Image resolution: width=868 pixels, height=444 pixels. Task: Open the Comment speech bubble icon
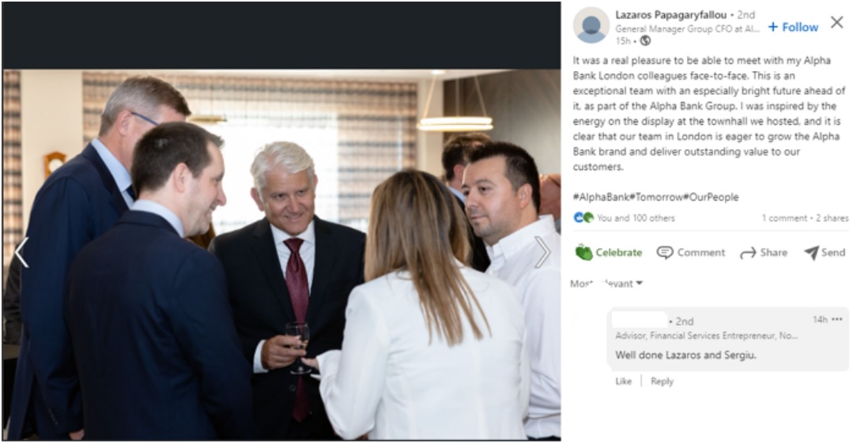pyautogui.click(x=664, y=253)
